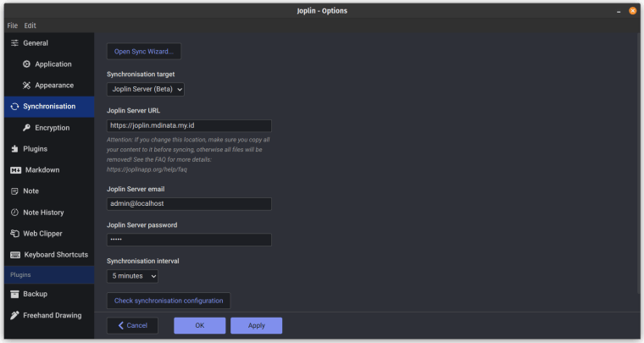Screen dimensions: 644x343
Task: Click the joplinapp.org/help/faq text
Action: 147,169
